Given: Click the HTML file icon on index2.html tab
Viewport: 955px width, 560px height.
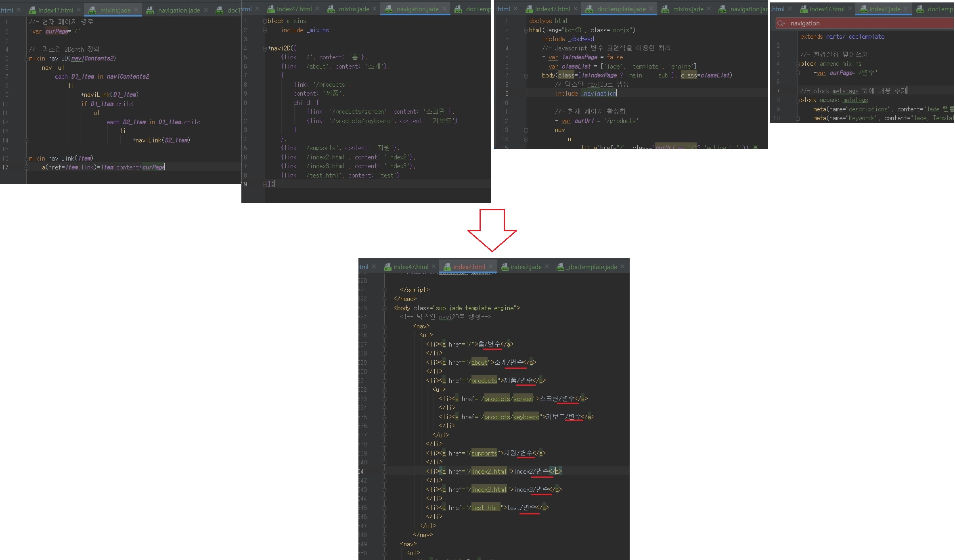Looking at the screenshot, I should 447,267.
